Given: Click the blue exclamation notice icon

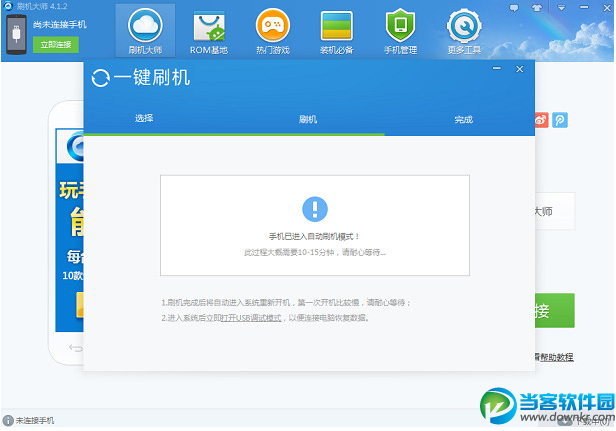Looking at the screenshot, I should click(x=315, y=209).
